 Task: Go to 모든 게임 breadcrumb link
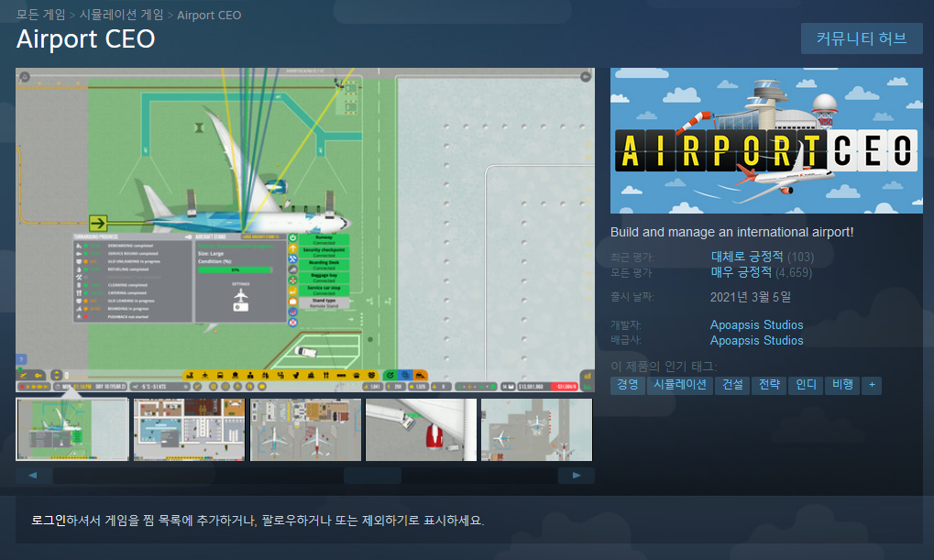point(41,15)
